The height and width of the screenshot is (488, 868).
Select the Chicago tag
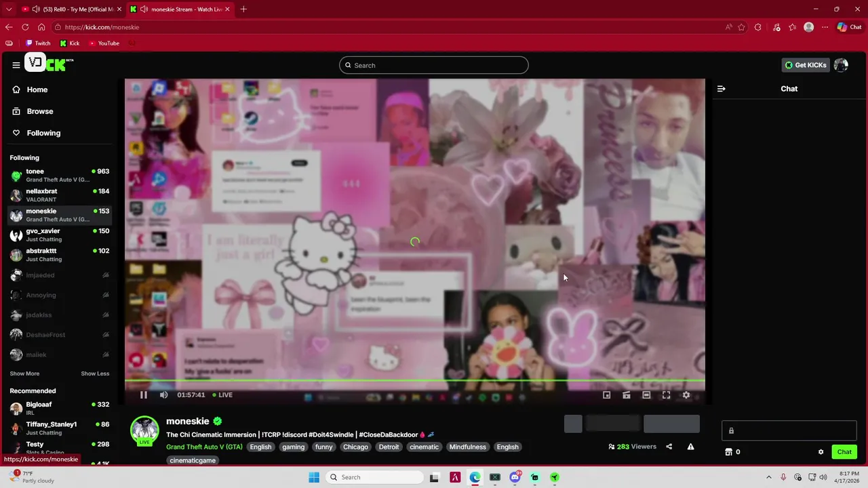pos(355,447)
